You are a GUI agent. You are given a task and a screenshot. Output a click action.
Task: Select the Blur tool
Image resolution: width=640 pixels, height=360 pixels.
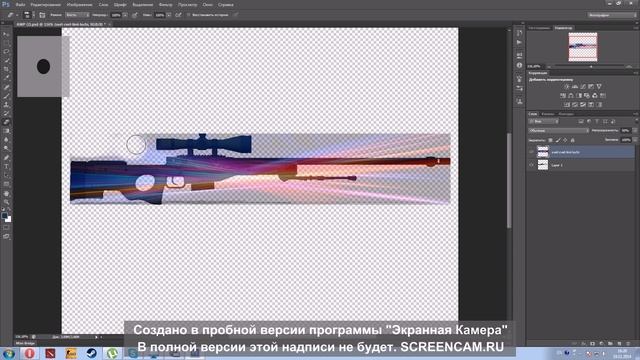pyautogui.click(x=6, y=140)
